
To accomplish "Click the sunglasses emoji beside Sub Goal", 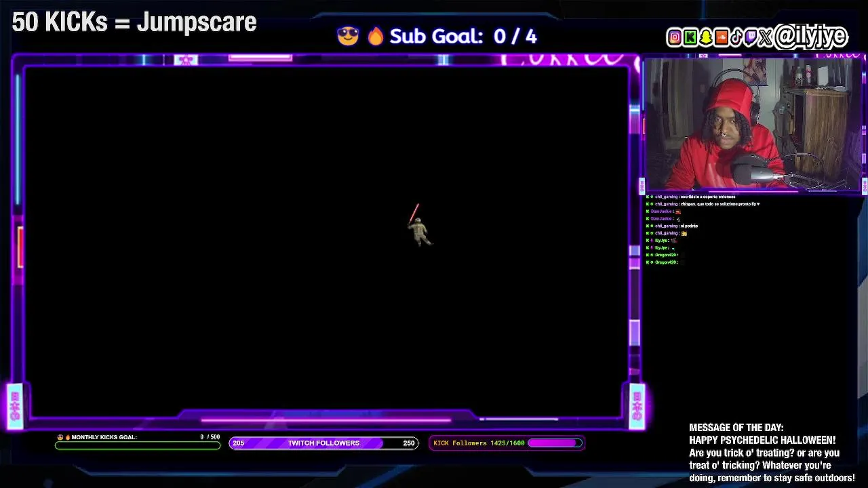I will click(347, 36).
